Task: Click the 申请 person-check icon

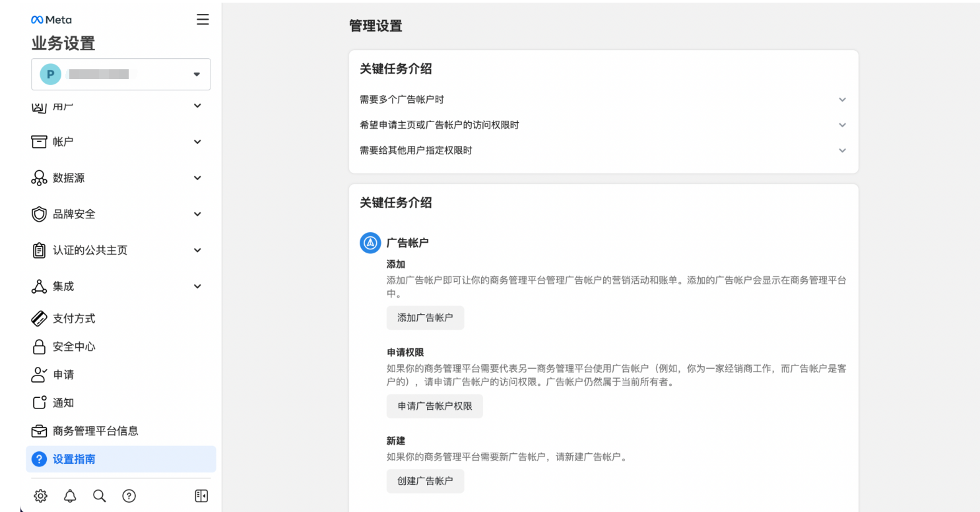Action: [40, 375]
